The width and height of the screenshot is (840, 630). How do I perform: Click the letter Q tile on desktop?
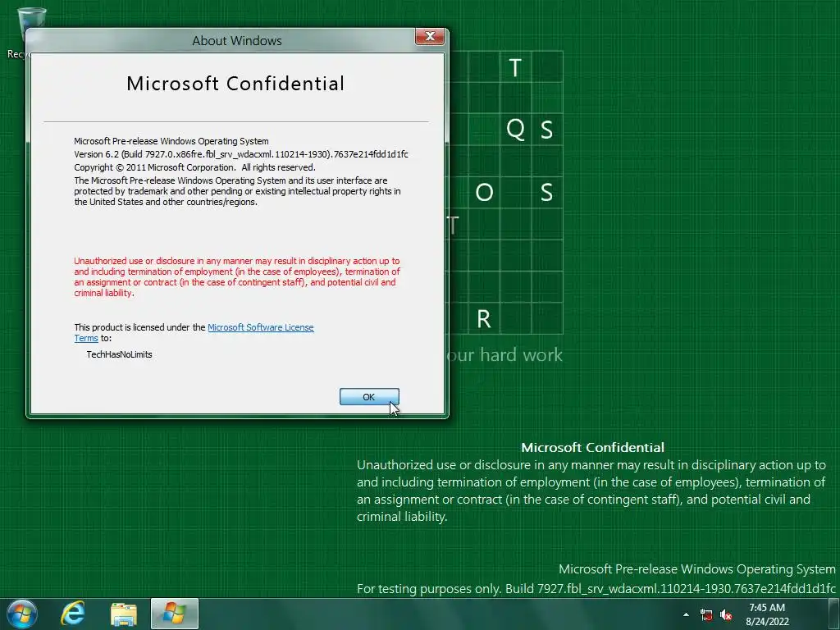[x=515, y=129]
